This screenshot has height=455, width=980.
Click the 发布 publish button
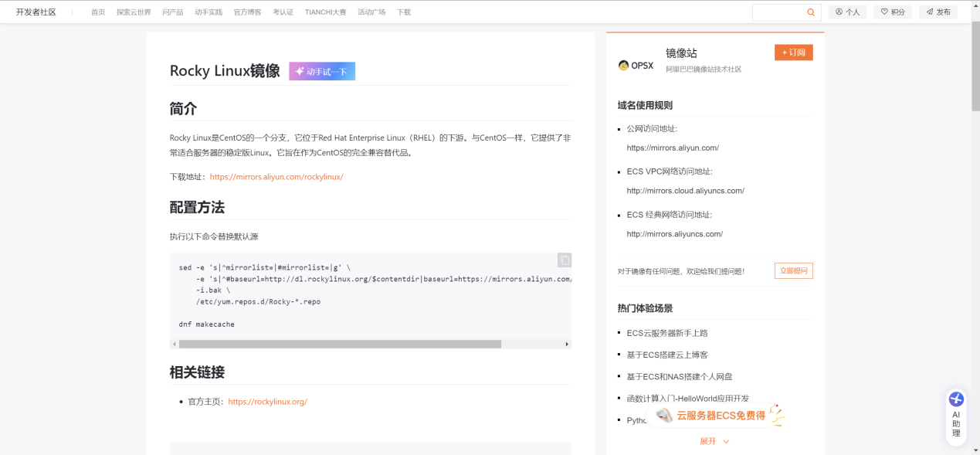point(938,12)
